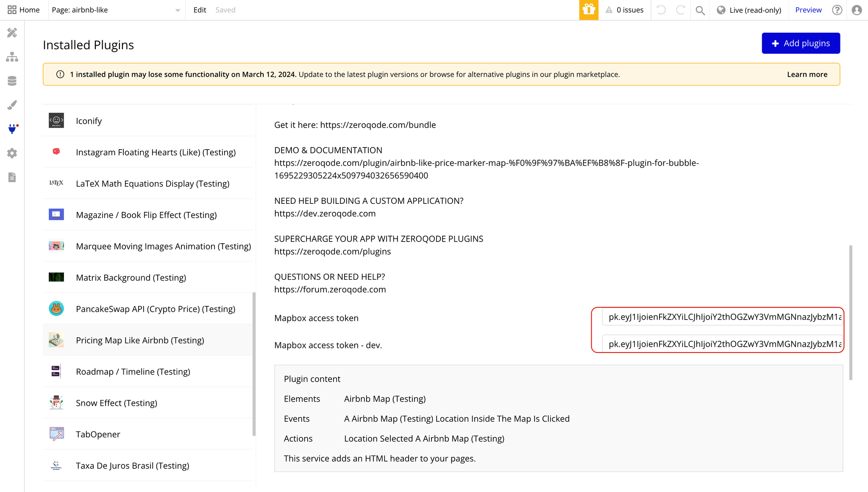Click the info icon in warning banner
The height and width of the screenshot is (492, 868).
point(60,75)
